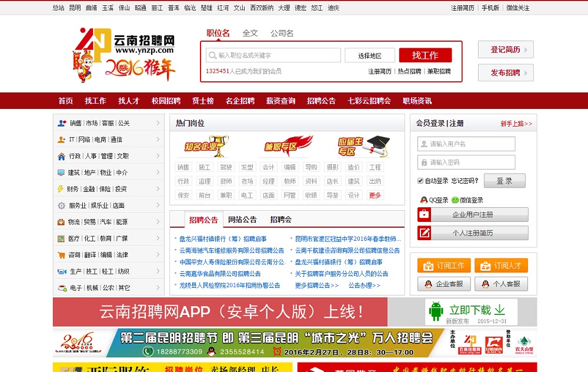Screen dimensions: 588x372
Task: Click the 个人客服 button
Action: 501,284
